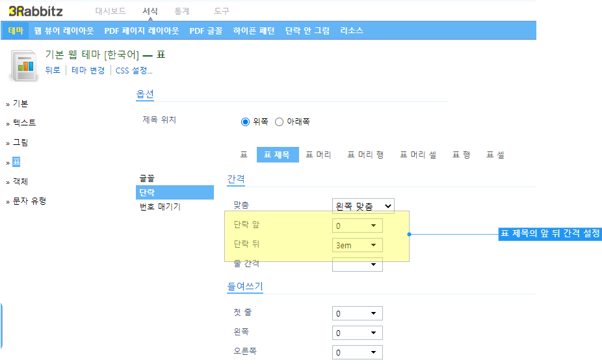Switch to the 표 셀 tab

495,155
